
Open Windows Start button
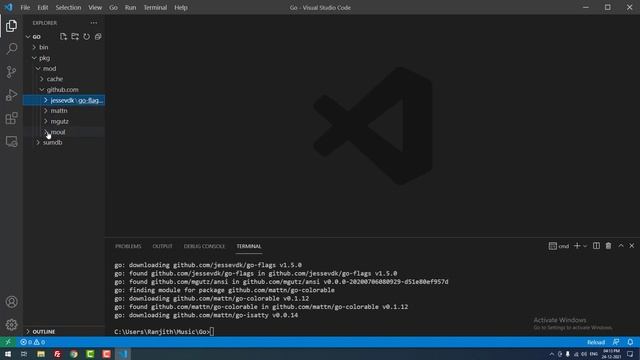coord(8,354)
